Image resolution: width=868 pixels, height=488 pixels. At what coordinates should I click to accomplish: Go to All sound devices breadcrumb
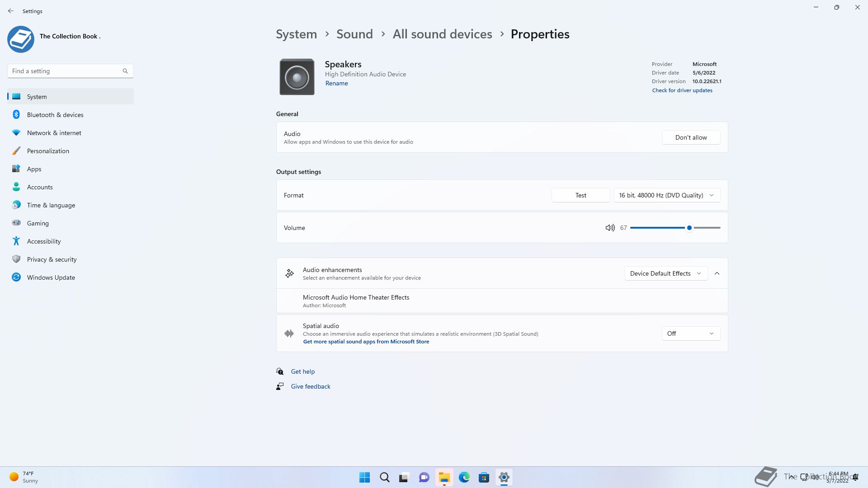(x=442, y=34)
